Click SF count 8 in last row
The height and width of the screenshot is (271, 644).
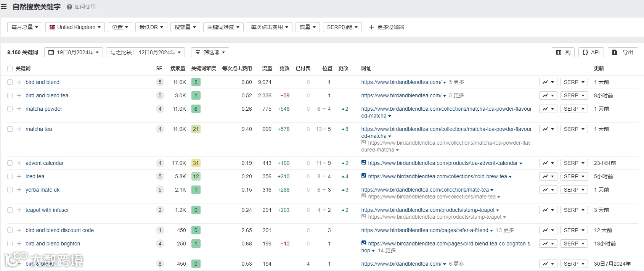[x=160, y=264]
